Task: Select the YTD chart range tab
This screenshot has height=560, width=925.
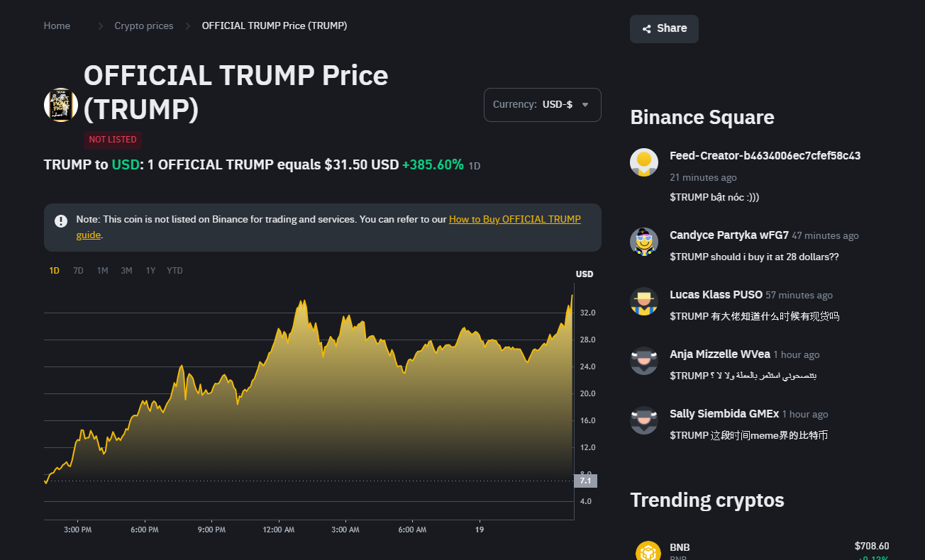Action: click(175, 271)
